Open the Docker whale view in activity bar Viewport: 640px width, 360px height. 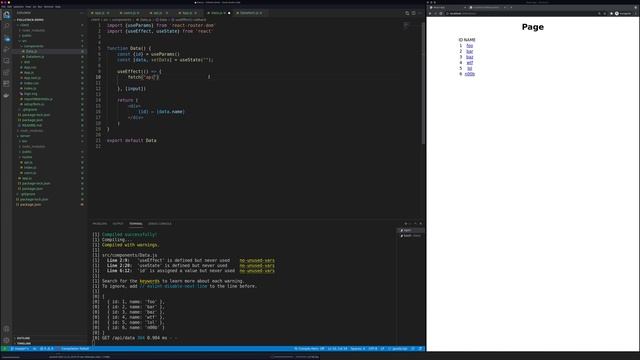point(6,95)
